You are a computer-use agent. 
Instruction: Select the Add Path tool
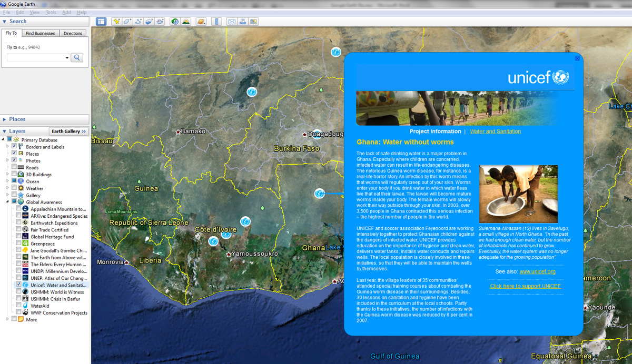pyautogui.click(x=139, y=22)
